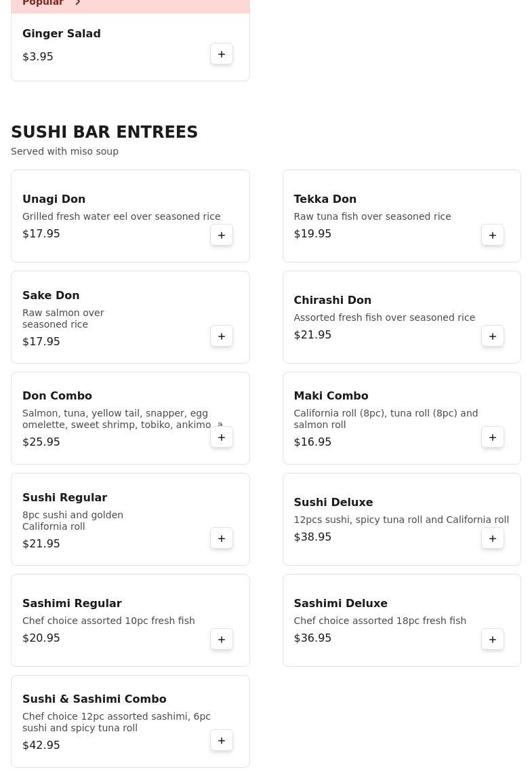
Task: Add Sake Don using plus button
Action: [x=222, y=336]
